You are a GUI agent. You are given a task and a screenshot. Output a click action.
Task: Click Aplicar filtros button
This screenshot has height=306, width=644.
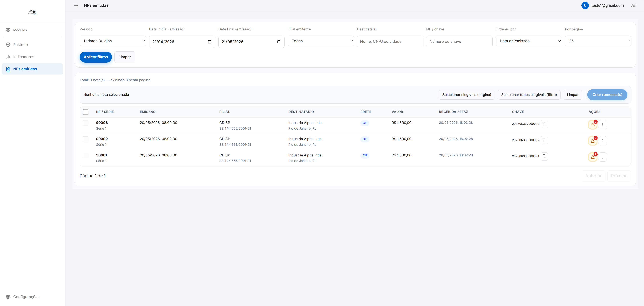96,57
